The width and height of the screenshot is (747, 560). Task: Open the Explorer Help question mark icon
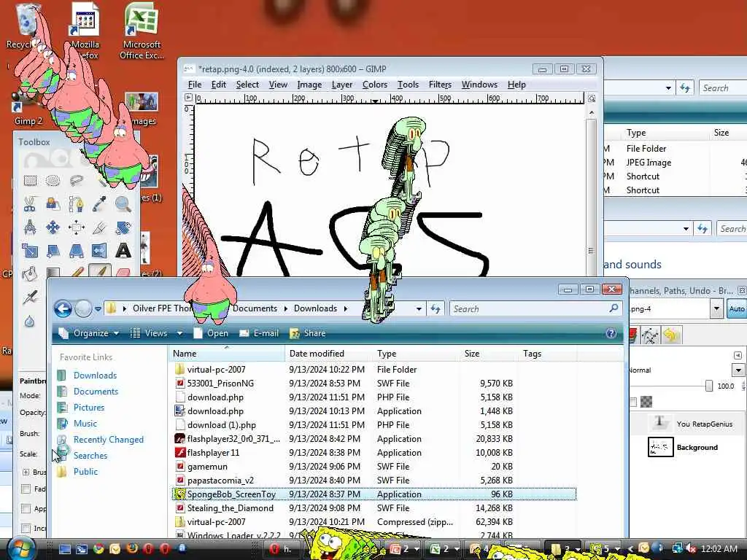(x=611, y=333)
